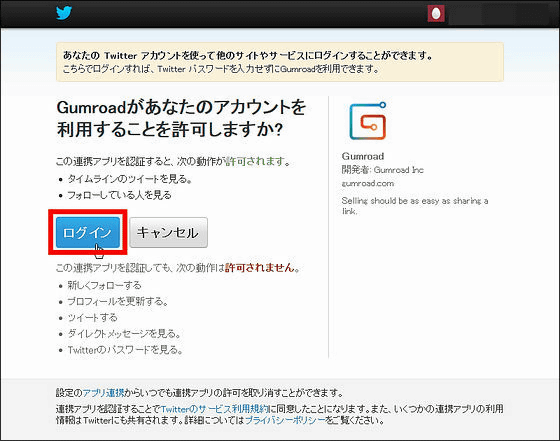
Task: Click the Gumroad app logo
Action: (x=368, y=121)
